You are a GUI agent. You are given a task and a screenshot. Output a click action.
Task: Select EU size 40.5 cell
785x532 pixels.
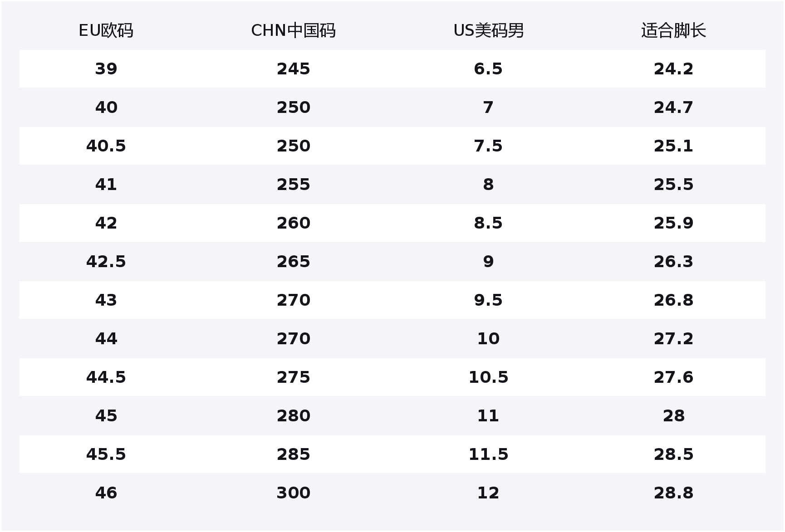(x=106, y=146)
